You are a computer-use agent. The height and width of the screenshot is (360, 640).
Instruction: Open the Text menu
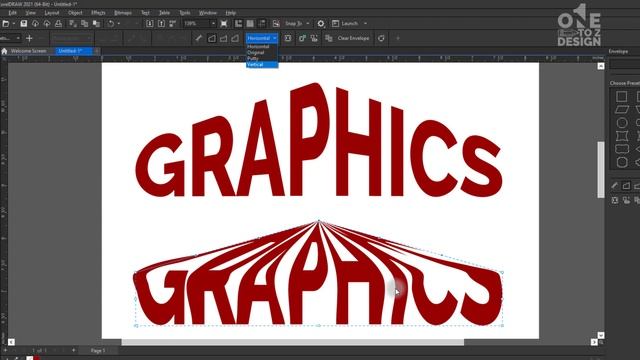click(145, 13)
